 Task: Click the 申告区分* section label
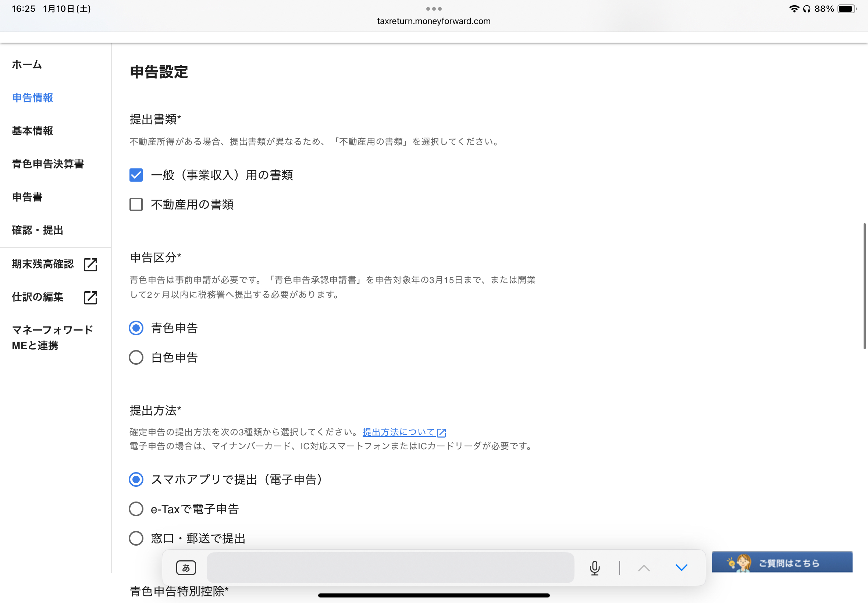tap(155, 257)
